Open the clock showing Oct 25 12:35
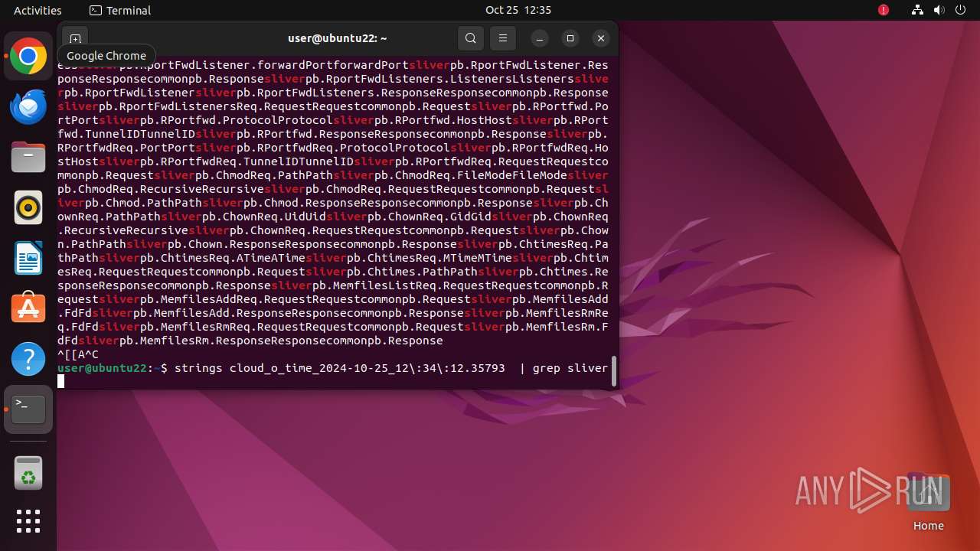The image size is (980, 551). tap(518, 10)
